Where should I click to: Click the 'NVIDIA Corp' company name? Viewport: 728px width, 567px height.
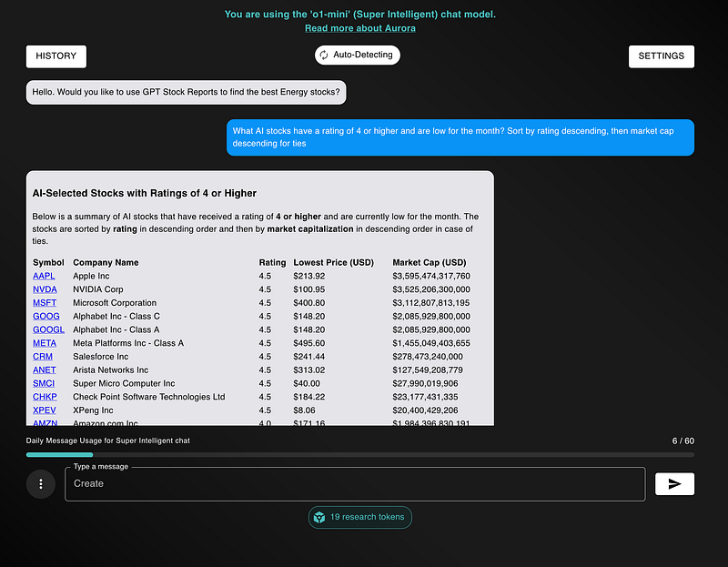click(98, 289)
